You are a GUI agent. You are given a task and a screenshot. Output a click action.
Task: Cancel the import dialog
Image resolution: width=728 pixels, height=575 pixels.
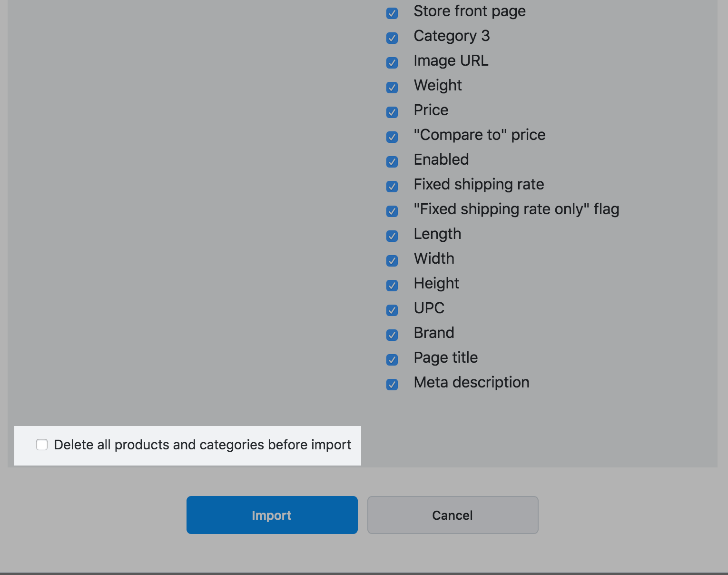[x=452, y=515]
